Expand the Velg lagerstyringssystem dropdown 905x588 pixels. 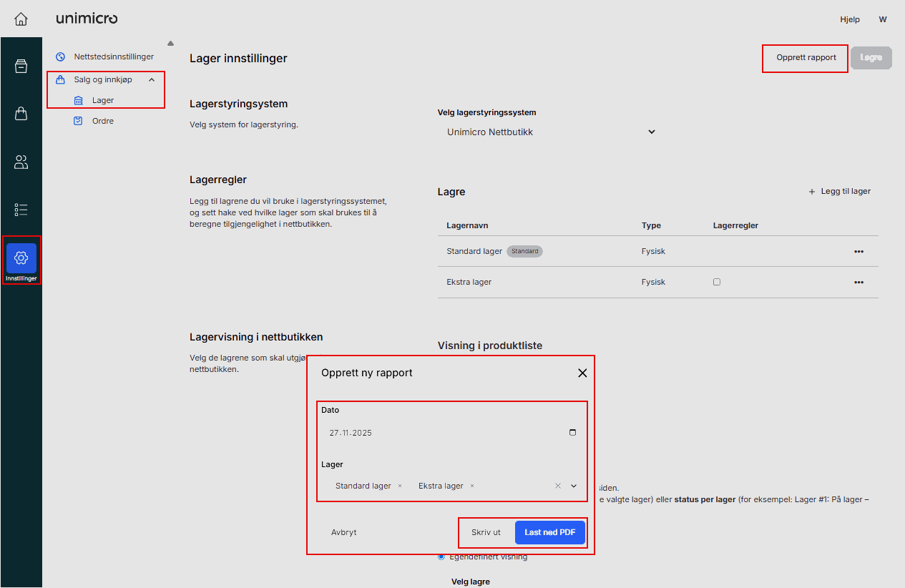click(x=651, y=132)
